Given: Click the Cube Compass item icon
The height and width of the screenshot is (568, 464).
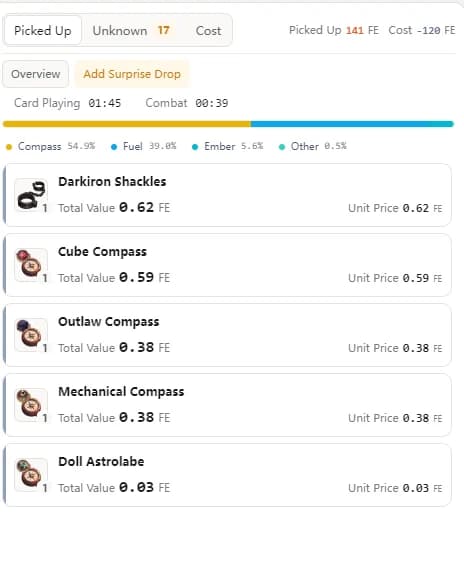Looking at the screenshot, I should [31, 265].
